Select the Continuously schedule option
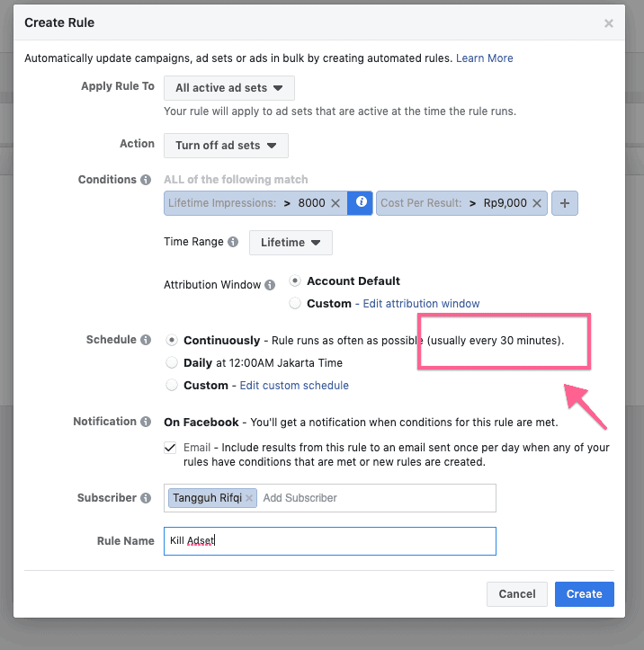 point(172,341)
